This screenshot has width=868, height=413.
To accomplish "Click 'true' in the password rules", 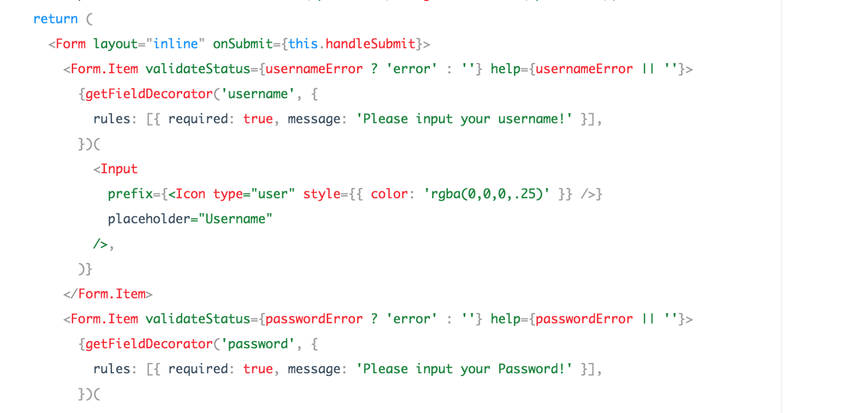I will click(258, 369).
